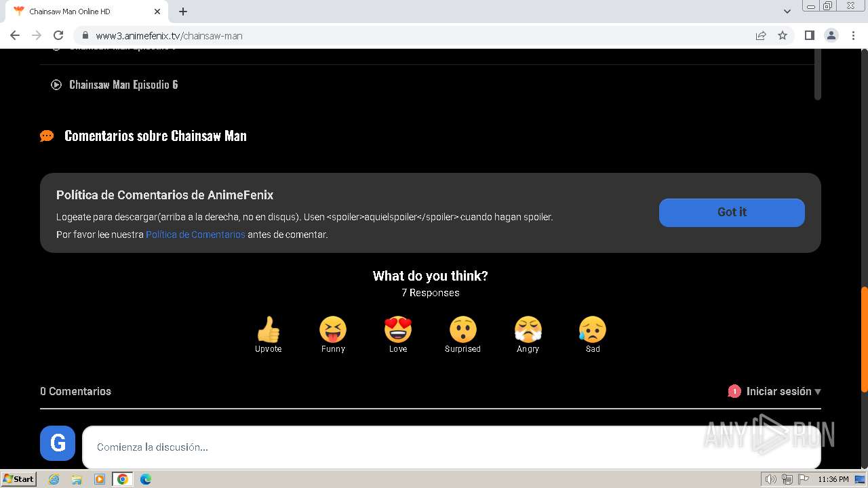Click the orange comments bubble icon
Screen dimensions: 868x488
[x=47, y=136]
